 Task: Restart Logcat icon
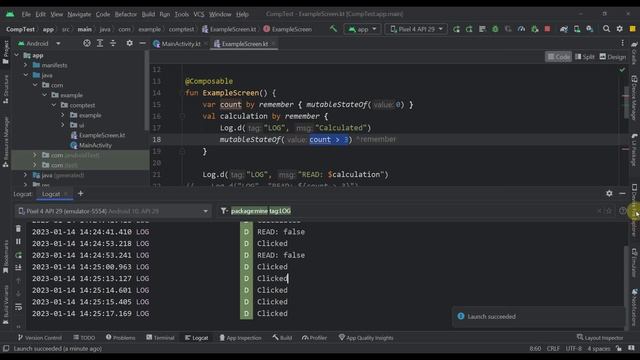(18, 255)
